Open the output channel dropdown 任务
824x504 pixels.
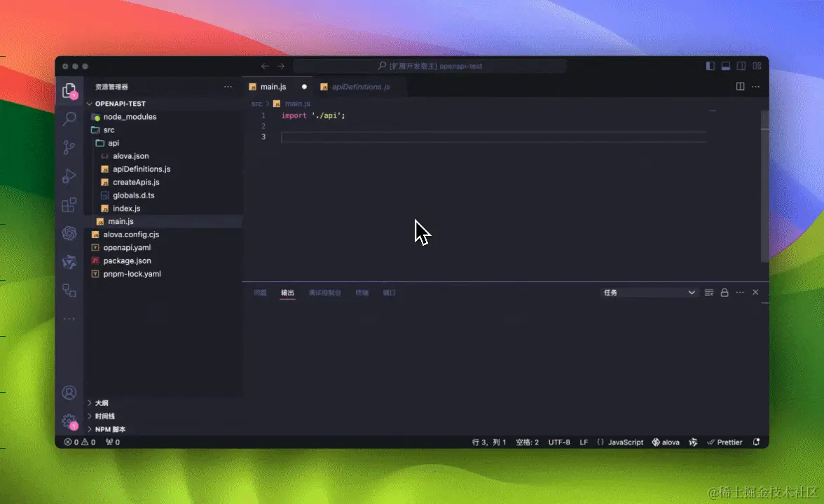click(649, 293)
